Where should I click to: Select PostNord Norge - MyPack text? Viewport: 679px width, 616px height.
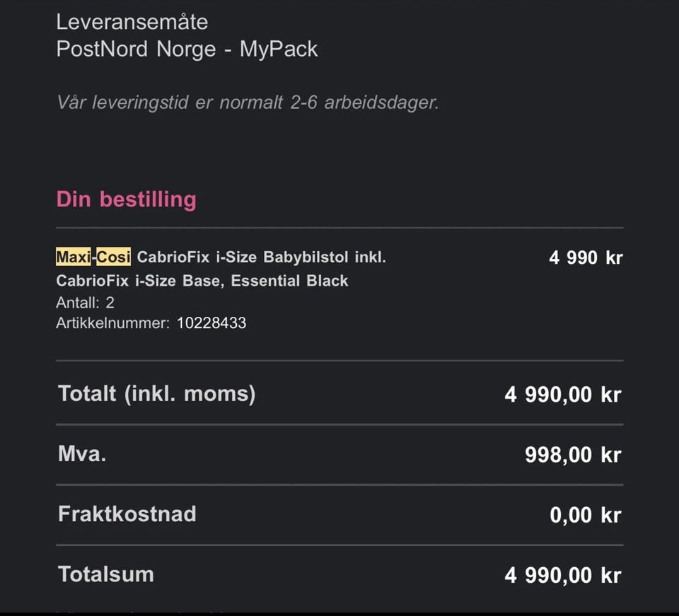pyautogui.click(x=187, y=49)
